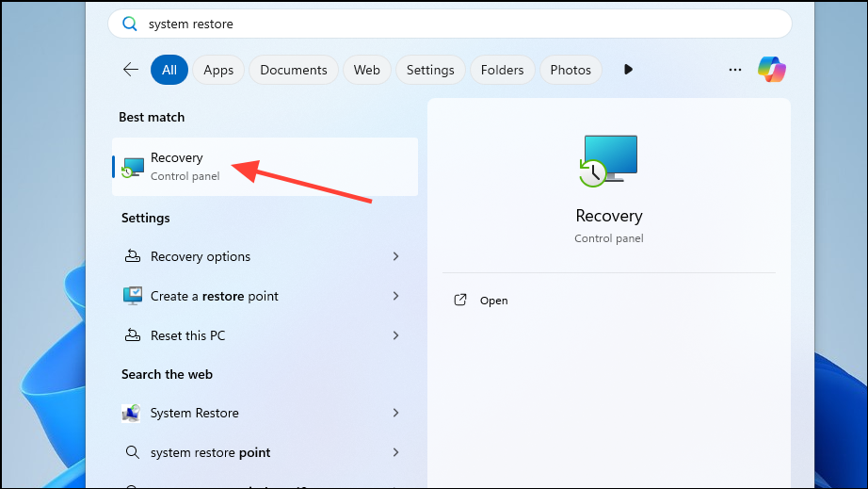This screenshot has height=489, width=868.
Task: Open the Recovery Control panel best match
Action: point(265,167)
